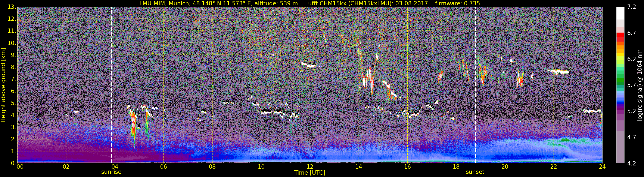Click the time axis tick label '18'
This screenshot has height=177, width=644.
tap(456, 167)
